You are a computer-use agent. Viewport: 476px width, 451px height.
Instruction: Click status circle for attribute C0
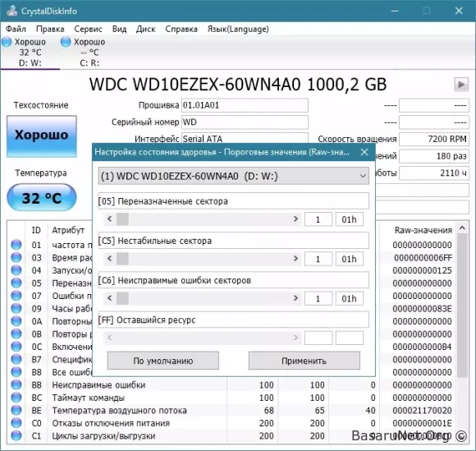pos(16,423)
